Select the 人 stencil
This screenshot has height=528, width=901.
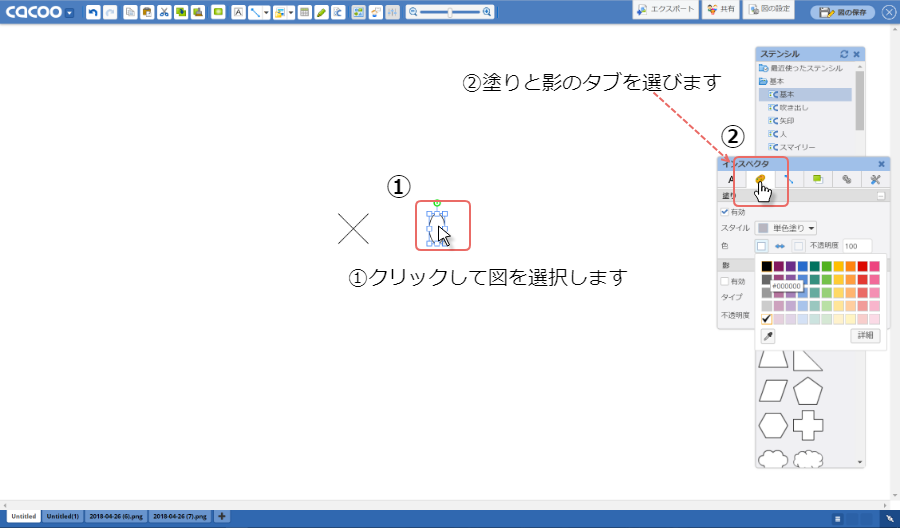pyautogui.click(x=778, y=134)
